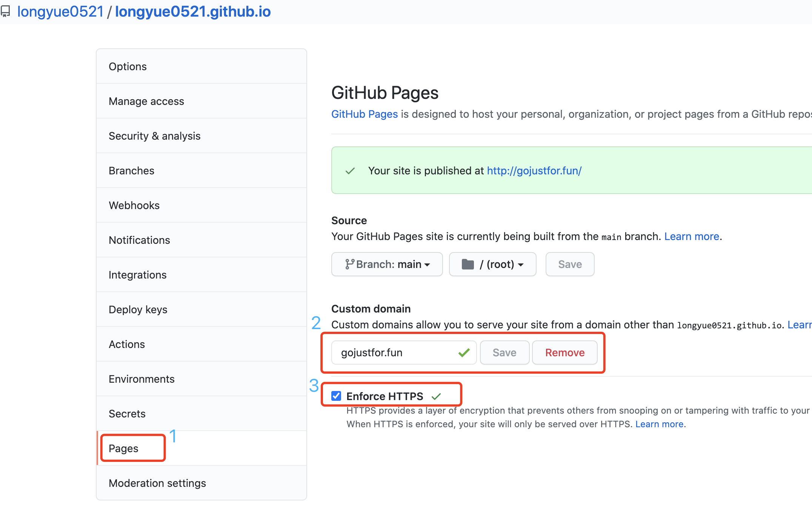
Task: Click git branch icon in Branch button
Action: click(349, 264)
